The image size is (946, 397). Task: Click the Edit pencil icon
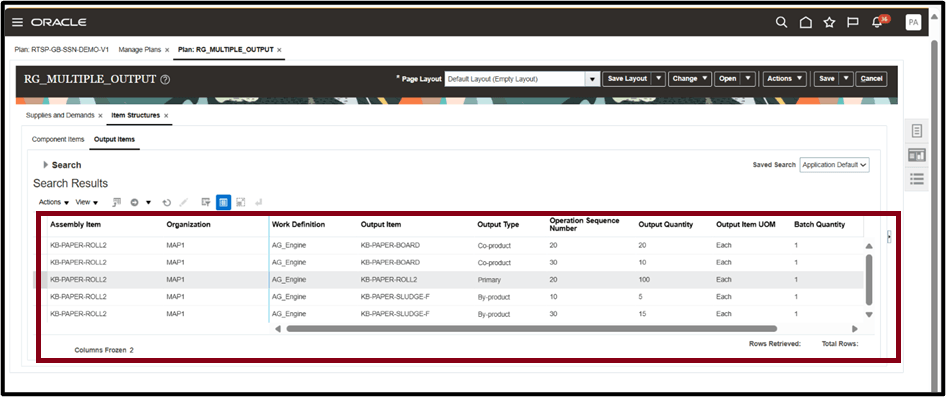(184, 203)
